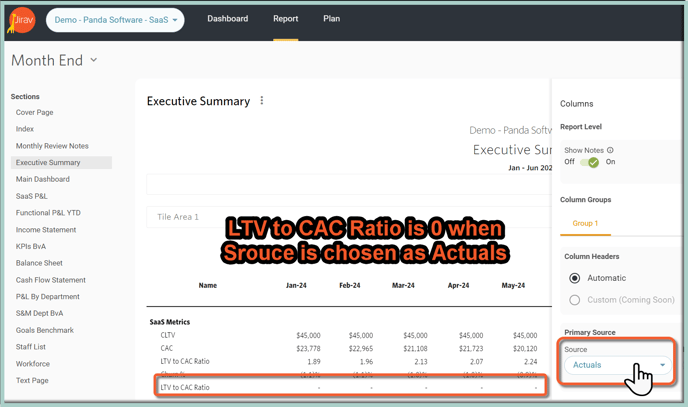This screenshot has height=407, width=688.
Task: Click the SaaS Metrics group heading
Action: 170,322
